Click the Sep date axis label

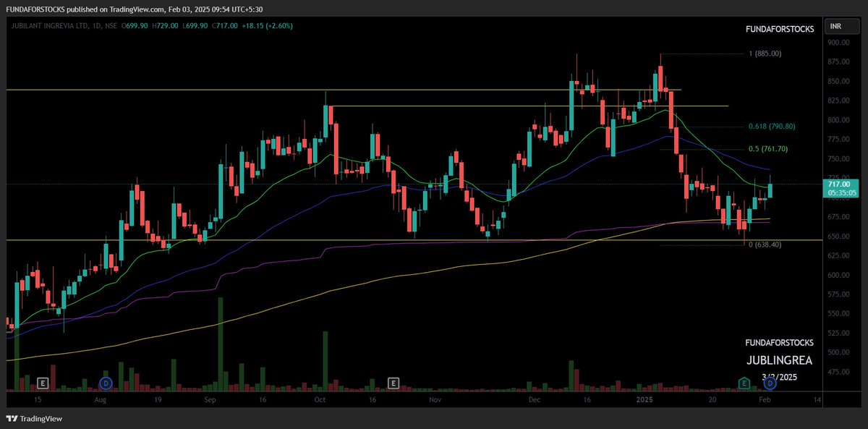(210, 399)
